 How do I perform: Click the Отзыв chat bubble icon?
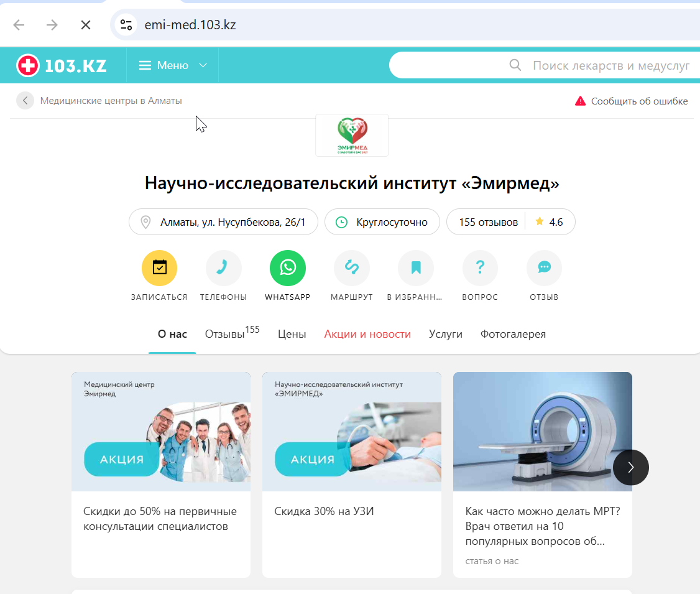(544, 268)
